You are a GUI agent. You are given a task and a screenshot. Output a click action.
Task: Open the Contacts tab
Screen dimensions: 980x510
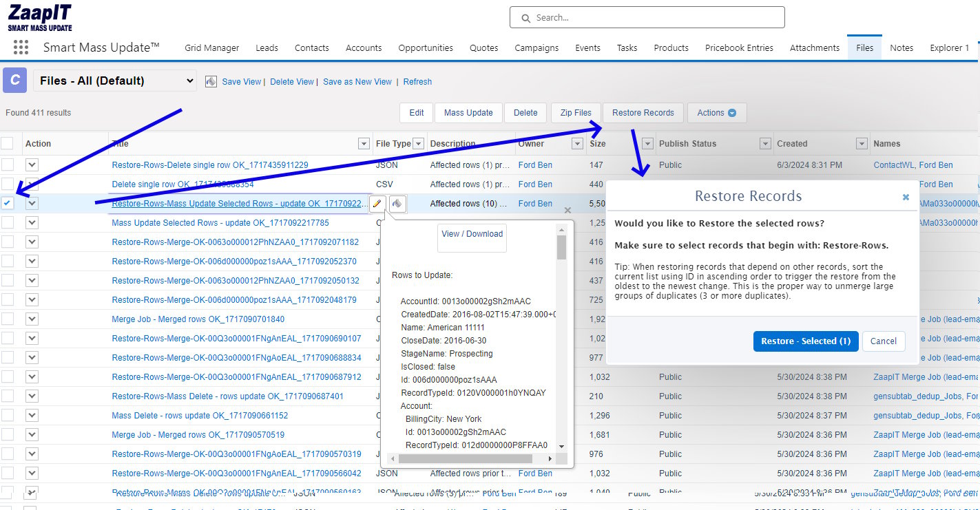coord(311,47)
